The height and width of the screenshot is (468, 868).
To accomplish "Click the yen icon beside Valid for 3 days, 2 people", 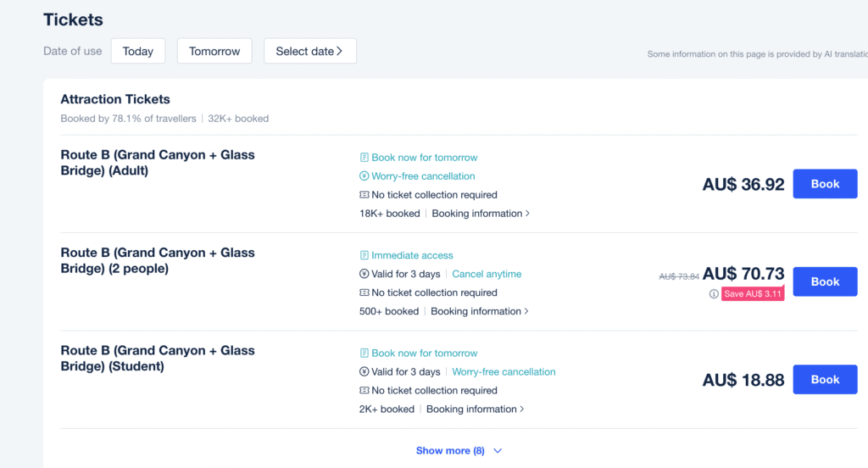I will click(364, 274).
